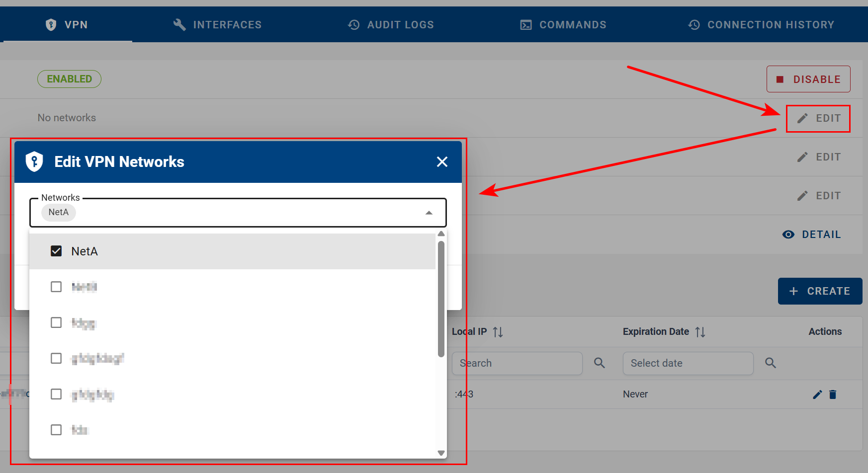Screen dimensions: 868x473
Task: Switch to the Interfaces tab
Action: [x=217, y=25]
